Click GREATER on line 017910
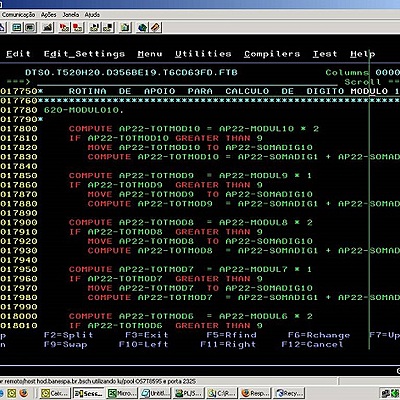The width and height of the screenshot is (400, 400). pyautogui.click(x=197, y=232)
